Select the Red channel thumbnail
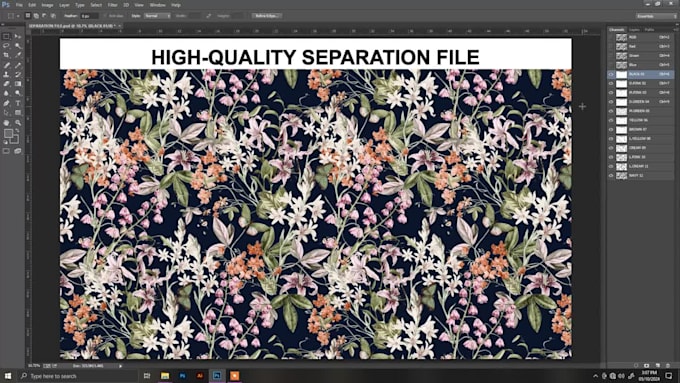This screenshot has height=383, width=680. click(x=621, y=46)
